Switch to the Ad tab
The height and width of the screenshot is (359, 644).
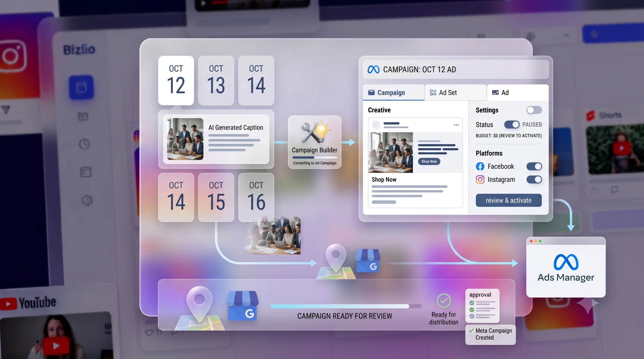pyautogui.click(x=518, y=92)
